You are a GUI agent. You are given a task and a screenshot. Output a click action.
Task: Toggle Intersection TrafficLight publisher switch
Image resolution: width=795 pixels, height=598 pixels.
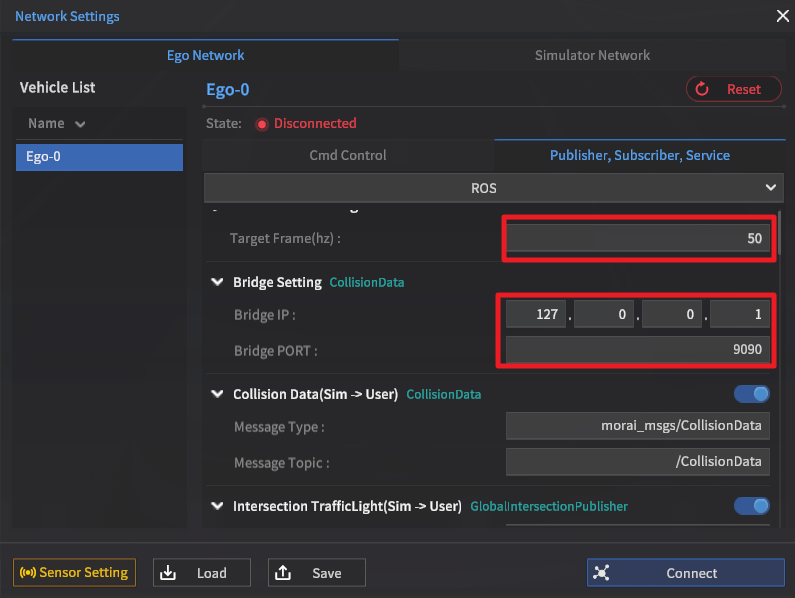(752, 506)
